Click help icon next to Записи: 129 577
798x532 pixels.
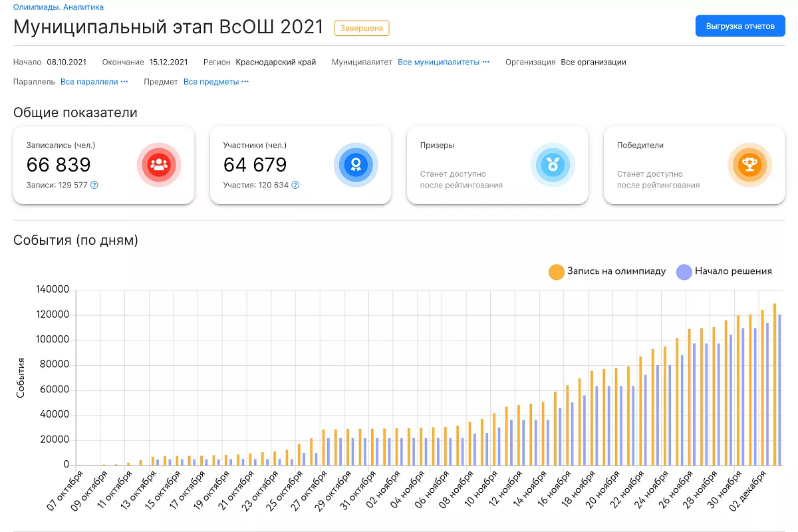pyautogui.click(x=94, y=186)
